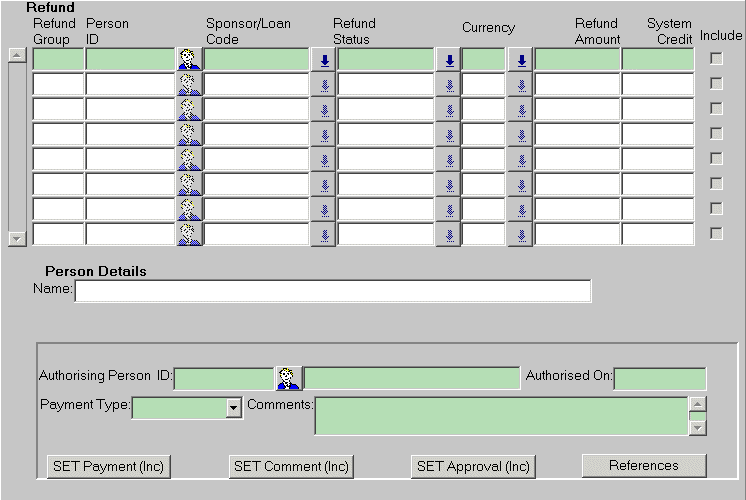746x500 pixels.
Task: Open Authorising Person ID lookup icon
Action: tap(288, 378)
